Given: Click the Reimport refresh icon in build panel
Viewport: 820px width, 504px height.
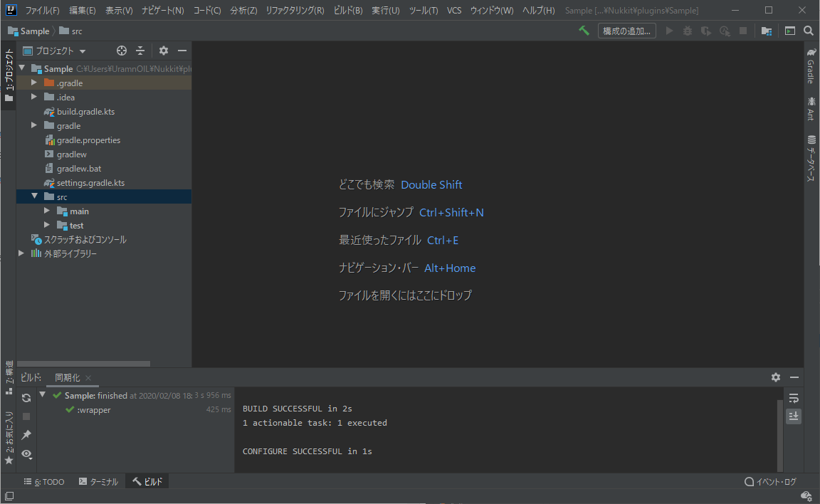Looking at the screenshot, I should pos(26,398).
